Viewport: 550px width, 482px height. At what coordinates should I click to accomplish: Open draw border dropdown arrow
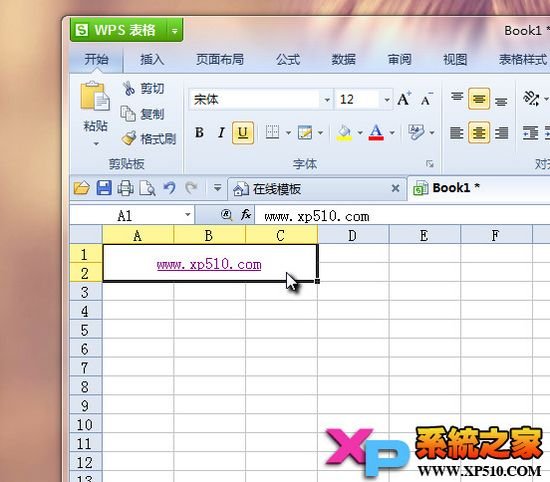[321, 133]
